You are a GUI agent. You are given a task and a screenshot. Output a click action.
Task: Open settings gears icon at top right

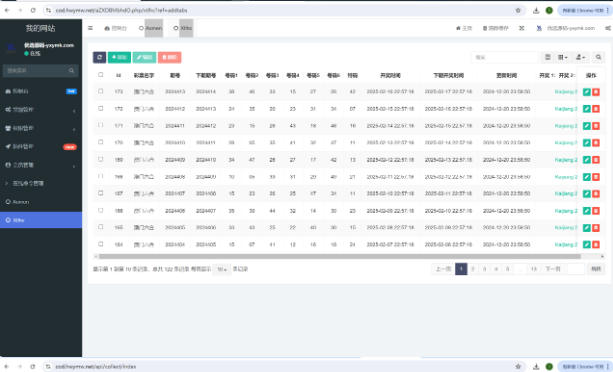[608, 28]
